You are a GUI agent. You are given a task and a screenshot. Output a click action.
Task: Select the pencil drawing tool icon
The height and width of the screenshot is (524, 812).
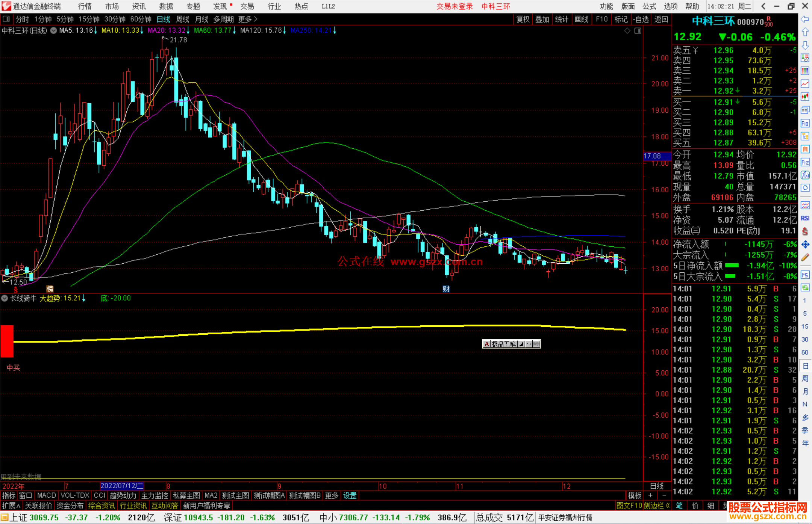point(805,257)
